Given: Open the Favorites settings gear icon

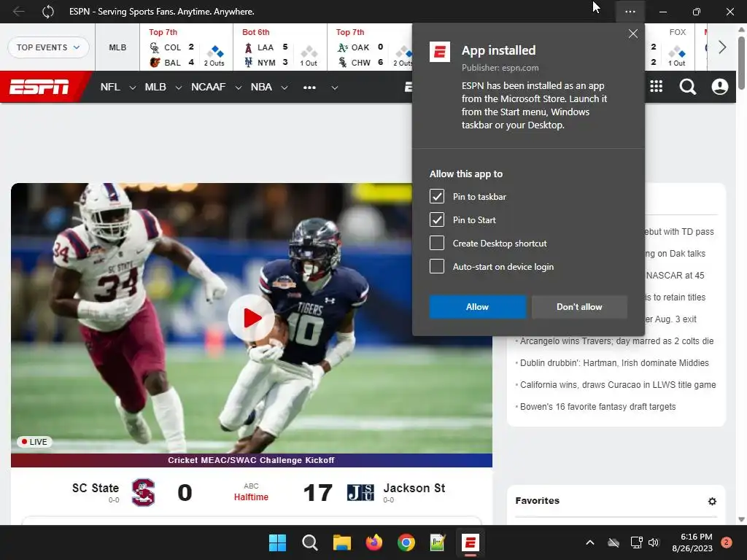Looking at the screenshot, I should [x=712, y=501].
